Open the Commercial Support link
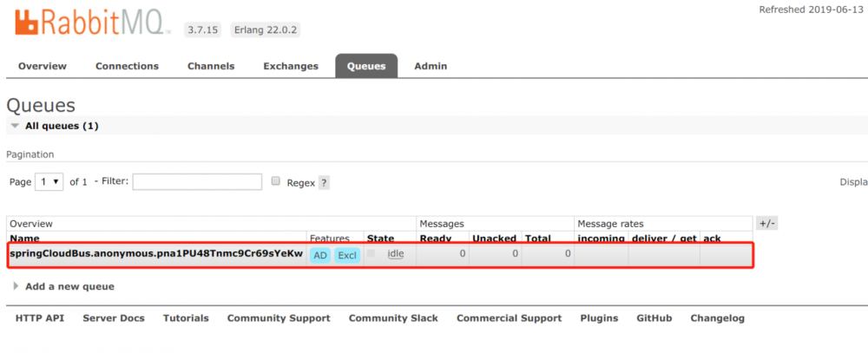This screenshot has width=868, height=353. click(x=509, y=318)
